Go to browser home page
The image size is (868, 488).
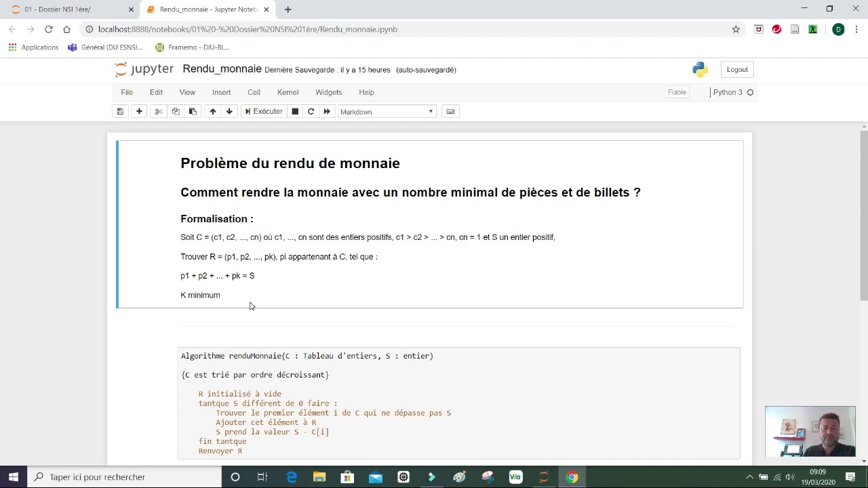(66, 29)
